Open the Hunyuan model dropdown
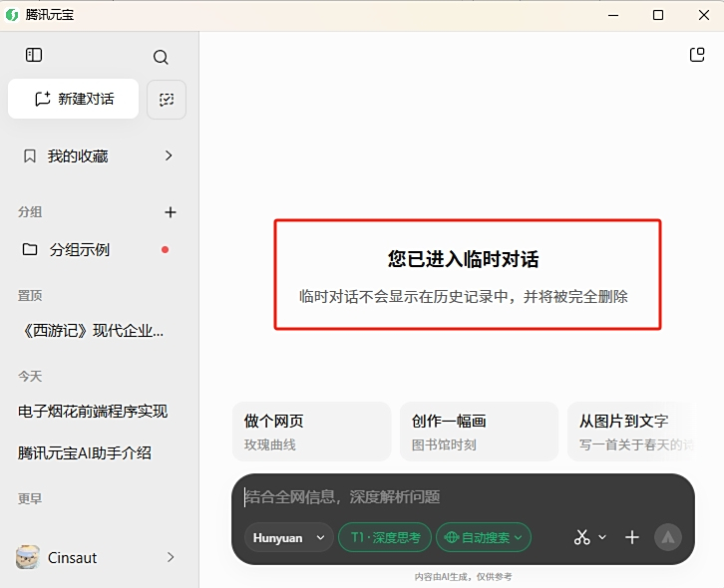The image size is (724, 588). point(288,537)
